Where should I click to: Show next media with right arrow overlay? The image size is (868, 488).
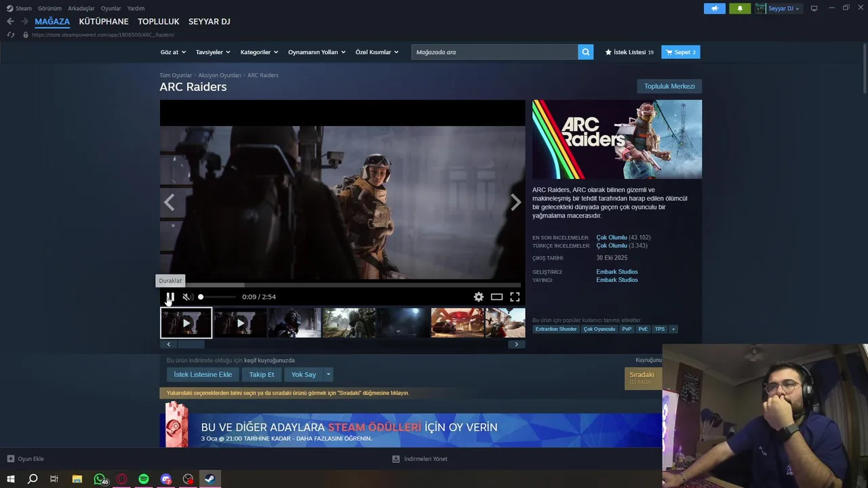516,202
